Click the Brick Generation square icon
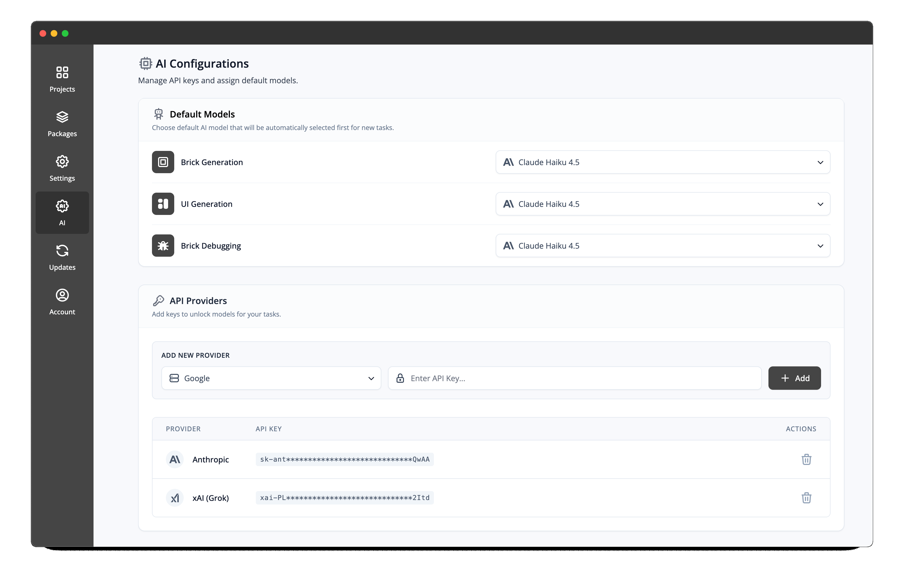 163,162
